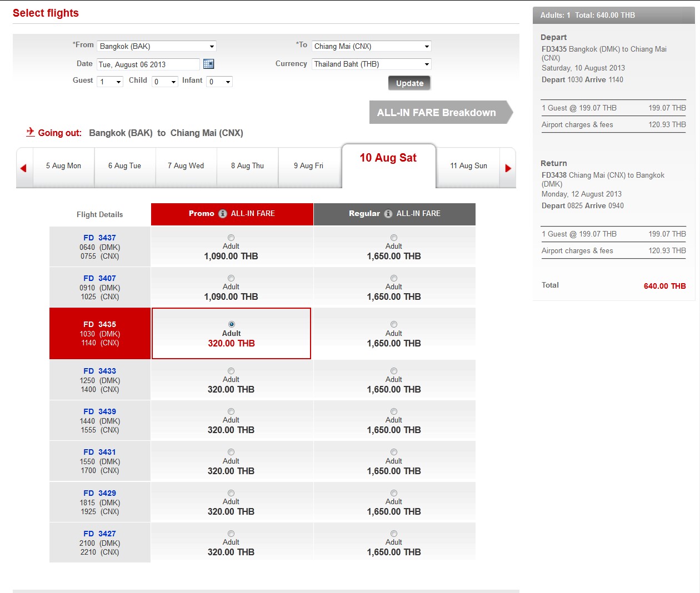700x593 pixels.
Task: Click the Date input field
Action: click(148, 64)
